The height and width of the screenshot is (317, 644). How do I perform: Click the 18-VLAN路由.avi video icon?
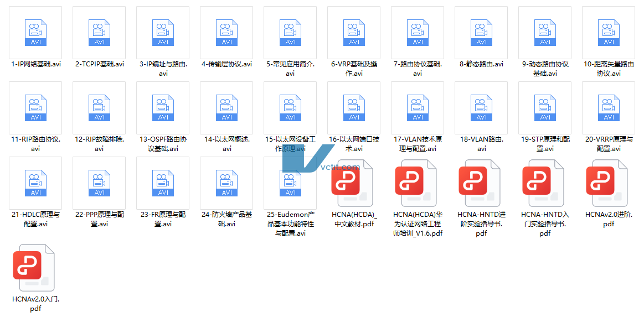(481, 108)
